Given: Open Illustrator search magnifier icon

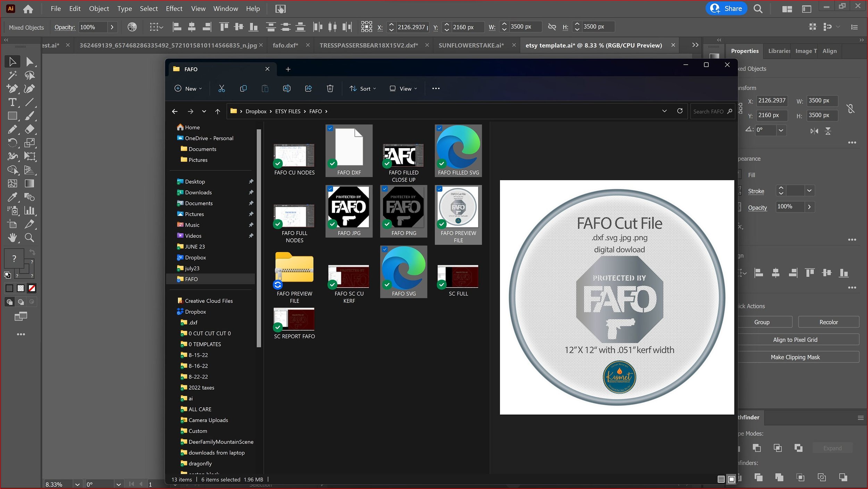Looking at the screenshot, I should tap(758, 9).
